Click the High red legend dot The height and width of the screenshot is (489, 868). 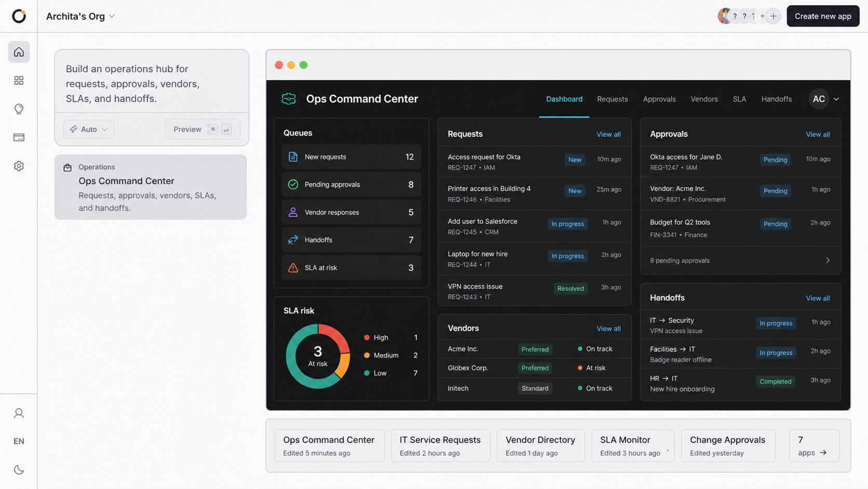click(367, 337)
